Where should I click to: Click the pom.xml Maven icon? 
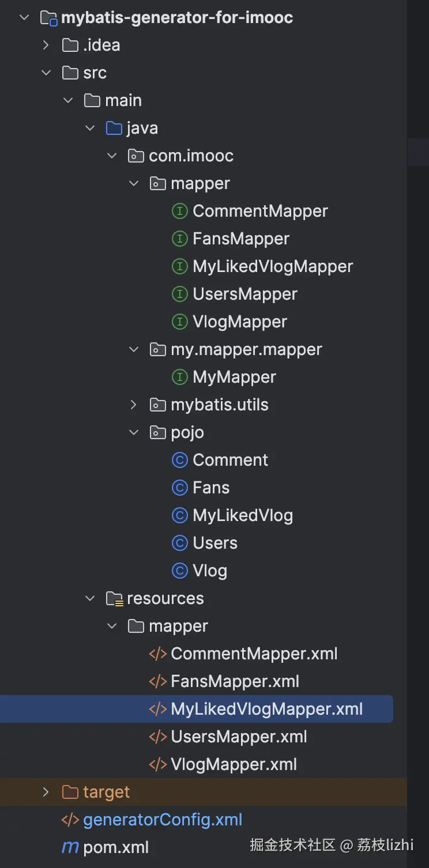(70, 847)
